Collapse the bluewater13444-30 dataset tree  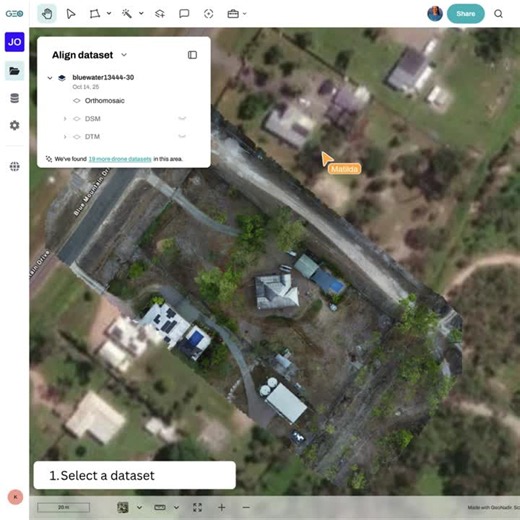(50, 78)
